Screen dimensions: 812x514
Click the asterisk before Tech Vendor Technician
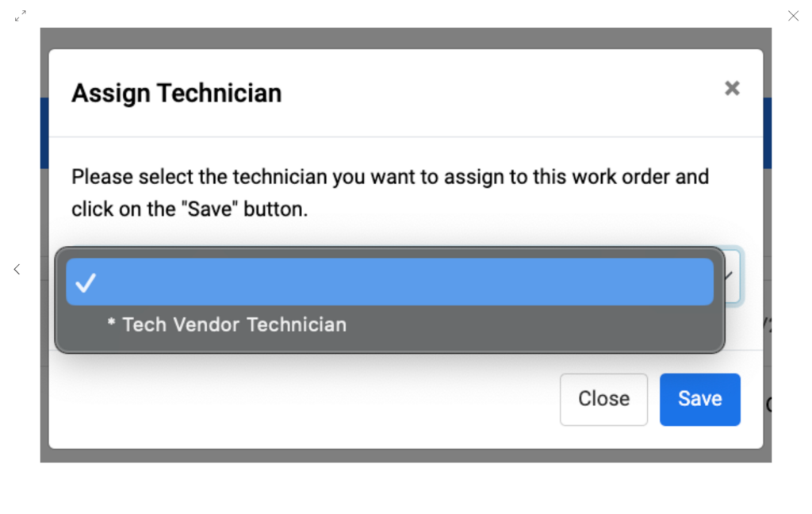(x=111, y=323)
